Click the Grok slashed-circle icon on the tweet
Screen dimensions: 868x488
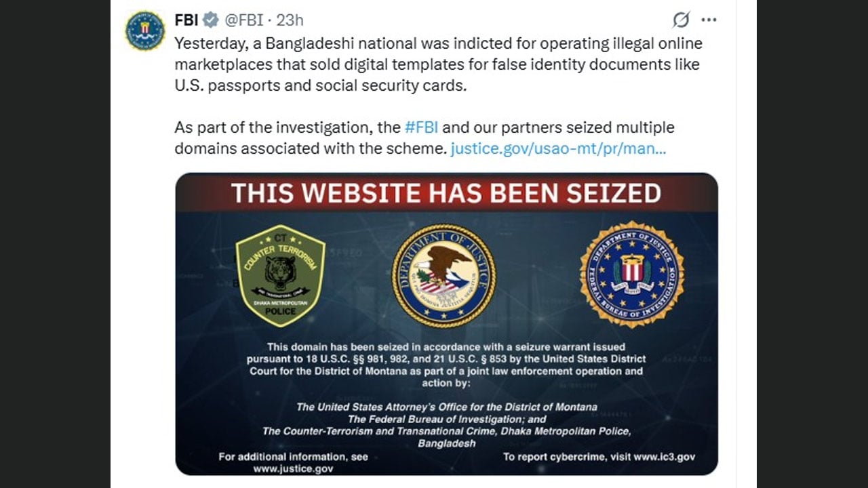(681, 20)
